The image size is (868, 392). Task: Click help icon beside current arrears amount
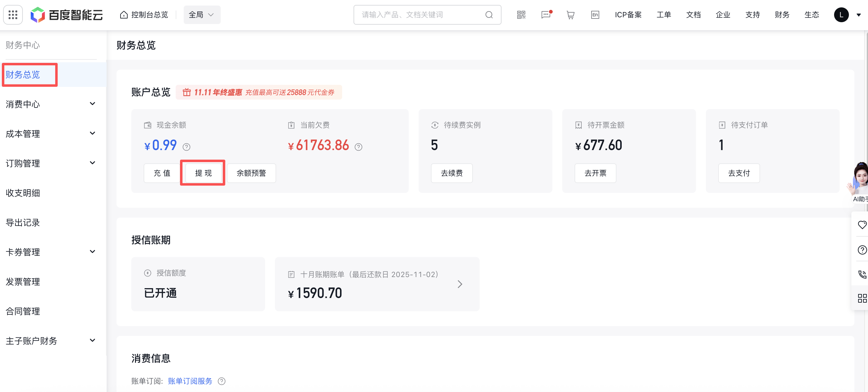tap(358, 147)
